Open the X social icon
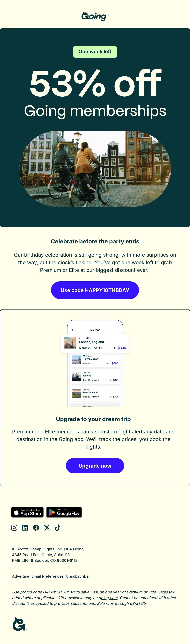The width and height of the screenshot is (190, 644). (x=47, y=527)
